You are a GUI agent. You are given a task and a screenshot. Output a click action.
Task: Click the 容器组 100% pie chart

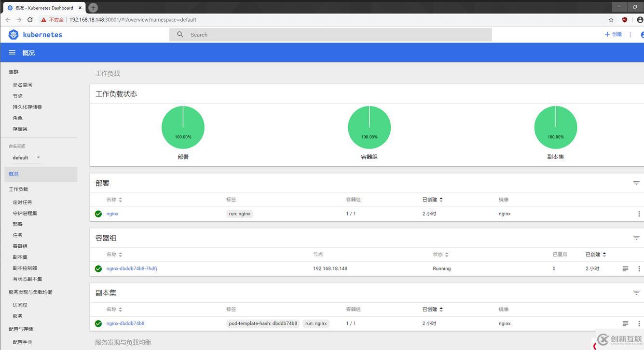click(x=369, y=127)
